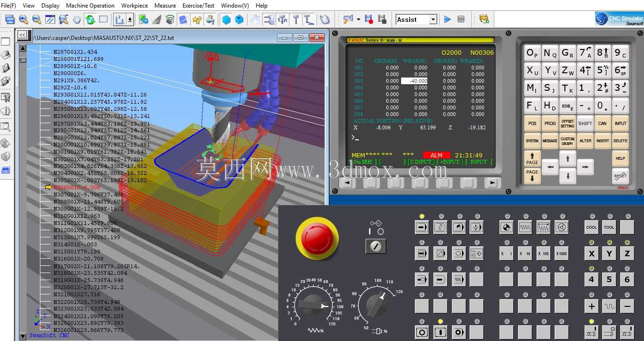Click the code list scroll down arrow
The width and height of the screenshot is (644, 341).
point(22,336)
